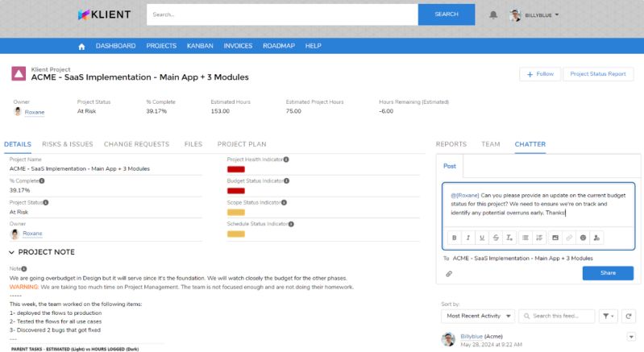Attach a file with the paperclip icon

click(x=449, y=274)
